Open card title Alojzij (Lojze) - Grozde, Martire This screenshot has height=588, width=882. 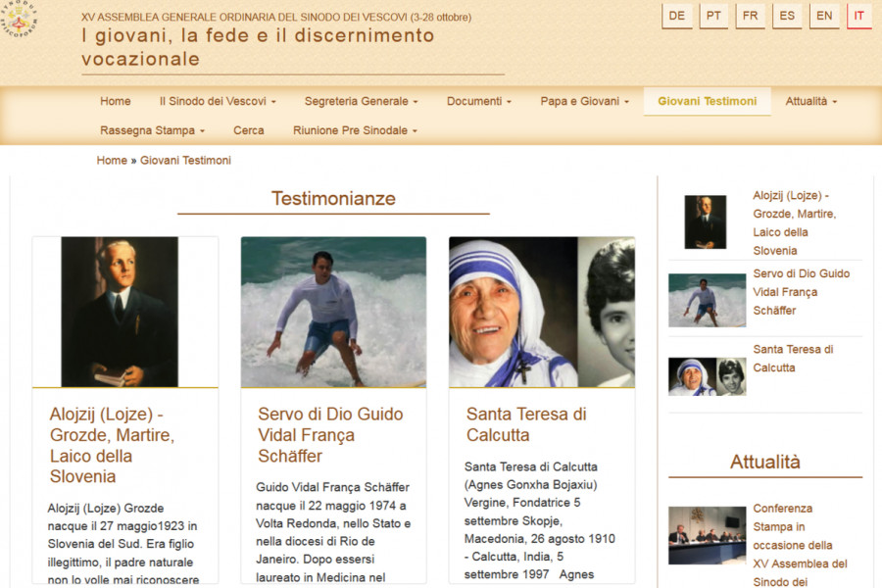tap(112, 445)
